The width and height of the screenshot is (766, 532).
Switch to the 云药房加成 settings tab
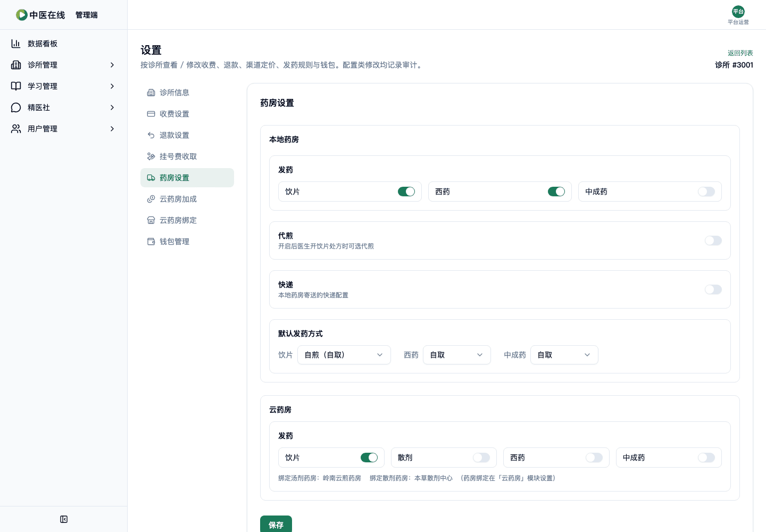click(187, 199)
